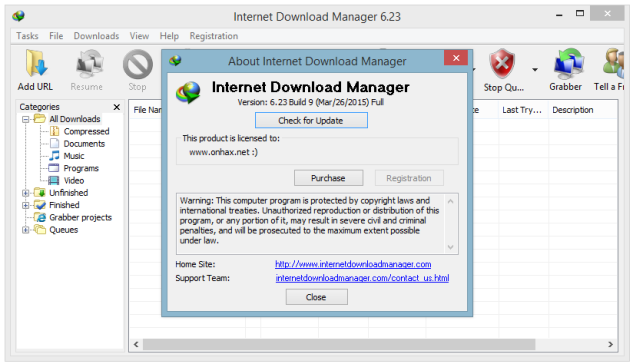Click the Programs window icon

[x=54, y=168]
